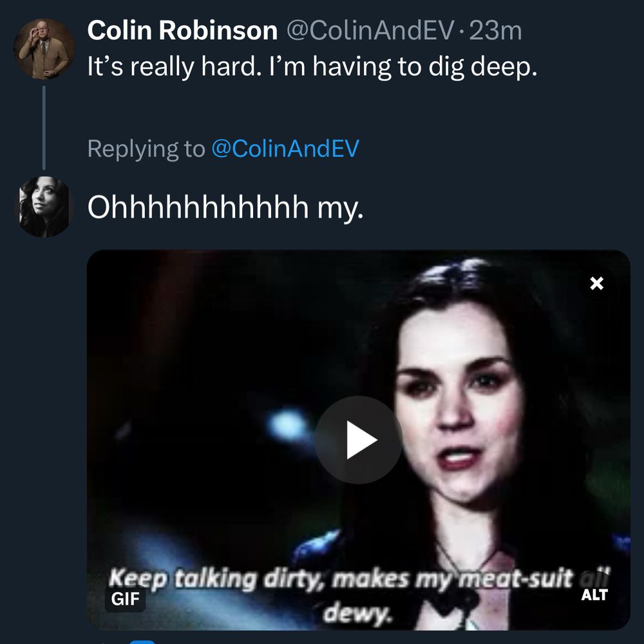Image resolution: width=644 pixels, height=644 pixels.
Task: Open the Colin Robinson display name
Action: 182,30
